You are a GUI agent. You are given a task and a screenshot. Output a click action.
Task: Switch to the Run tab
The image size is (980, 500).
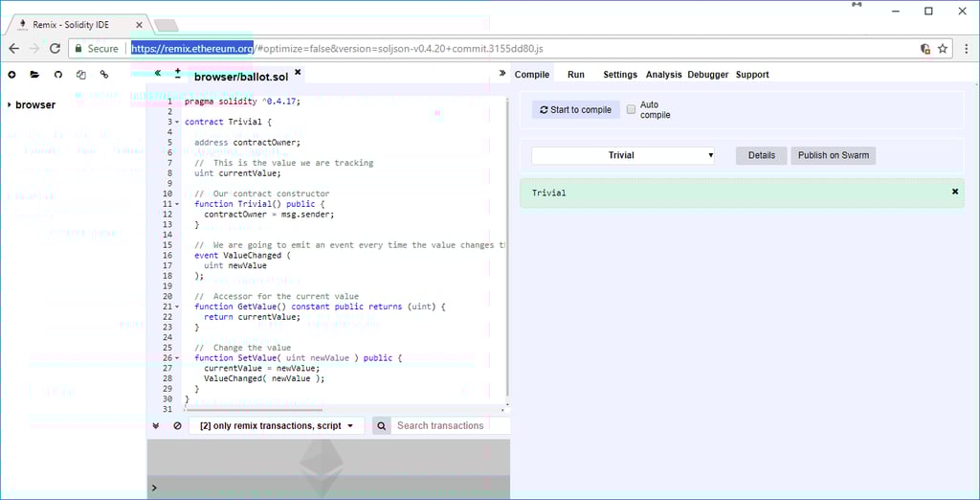[575, 75]
